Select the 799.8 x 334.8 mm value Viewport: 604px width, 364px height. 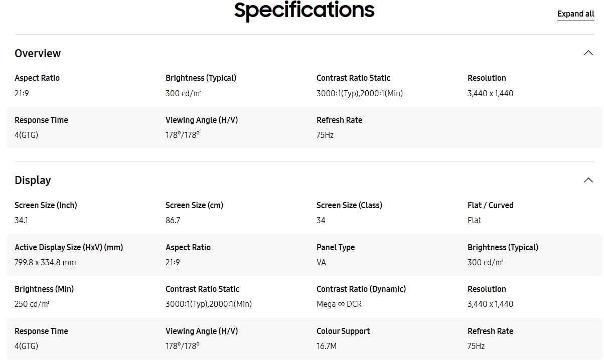[45, 262]
